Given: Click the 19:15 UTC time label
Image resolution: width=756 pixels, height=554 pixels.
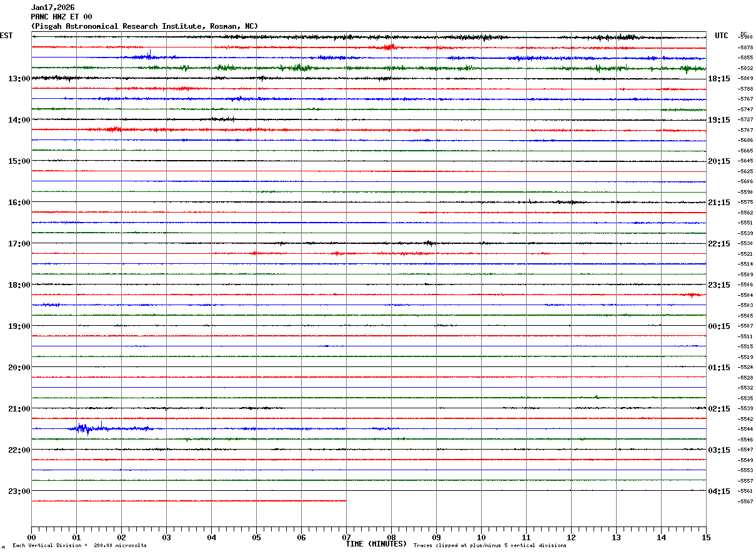Looking at the screenshot, I should point(719,120).
